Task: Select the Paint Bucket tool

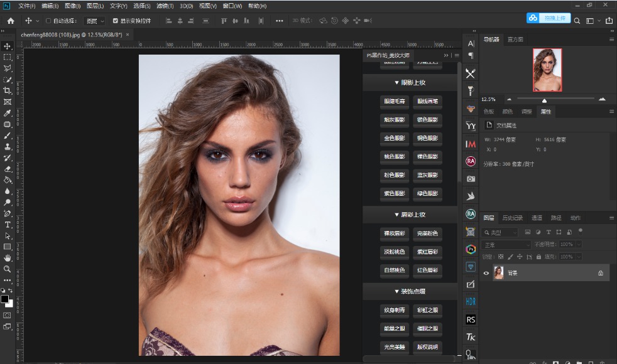Action: [x=7, y=180]
